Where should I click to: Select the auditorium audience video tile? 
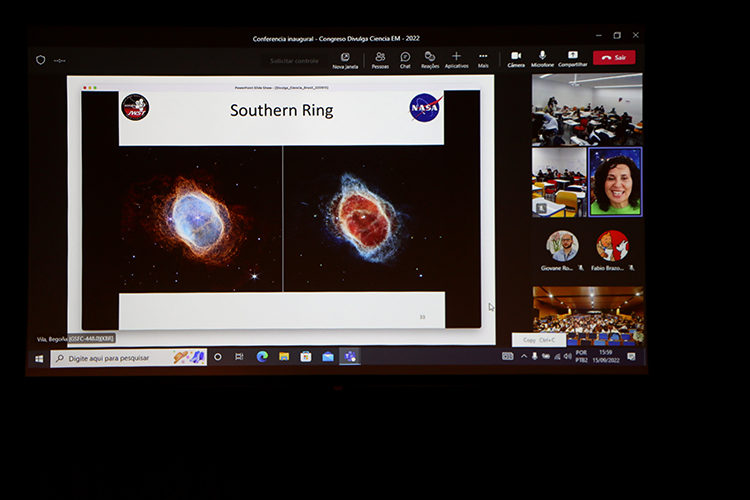pyautogui.click(x=588, y=315)
